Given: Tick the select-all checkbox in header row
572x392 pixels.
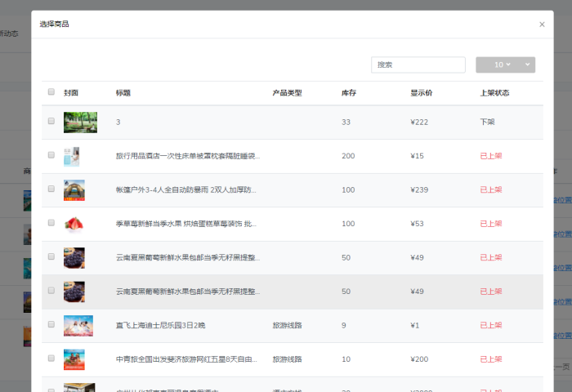Looking at the screenshot, I should (51, 92).
